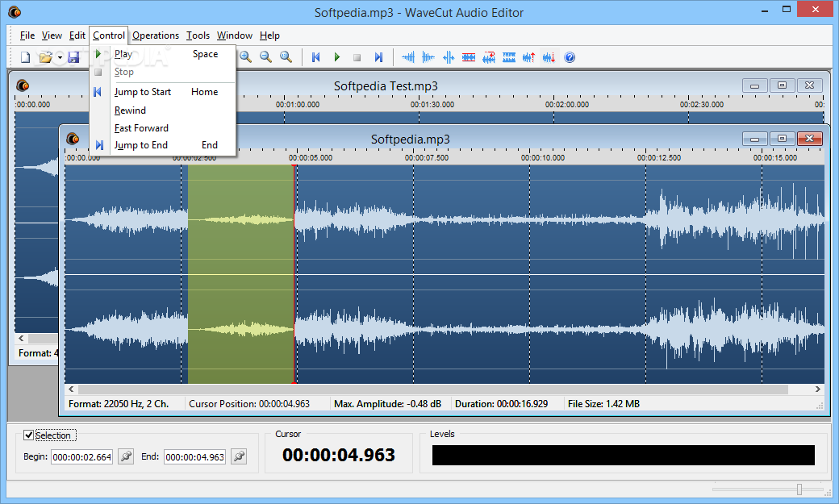Click the gray Stop toolbar button
Screen dimensions: 839x504
point(357,57)
